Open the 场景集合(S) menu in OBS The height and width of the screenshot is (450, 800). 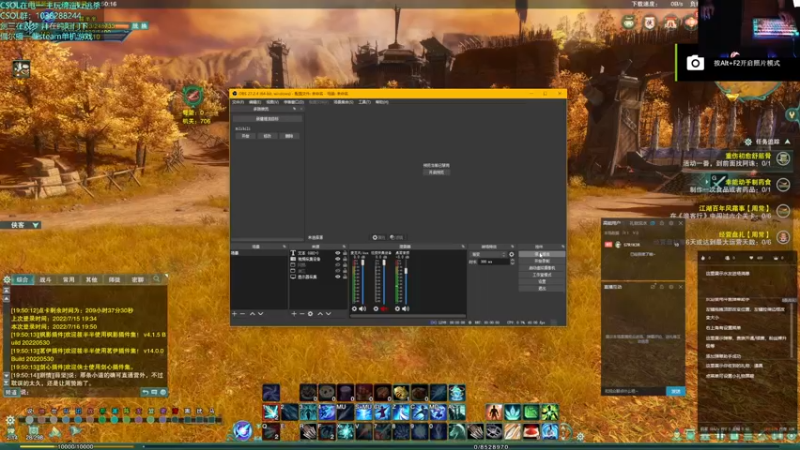(x=343, y=102)
